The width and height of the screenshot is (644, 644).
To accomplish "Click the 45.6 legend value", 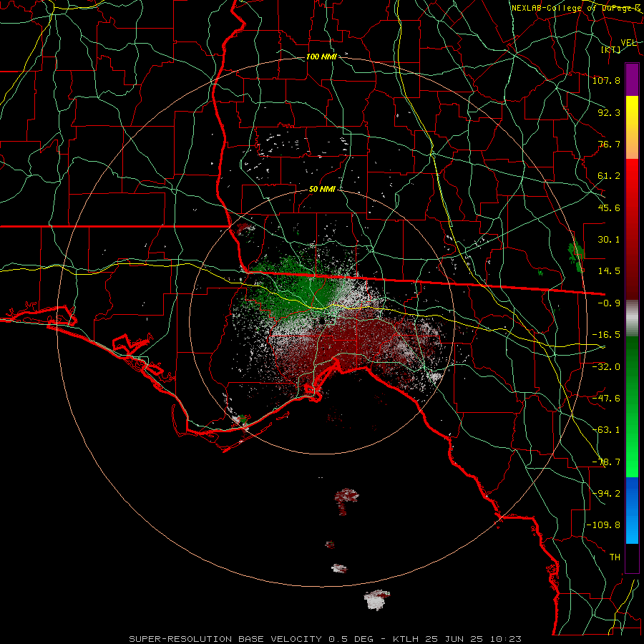I will tap(609, 208).
